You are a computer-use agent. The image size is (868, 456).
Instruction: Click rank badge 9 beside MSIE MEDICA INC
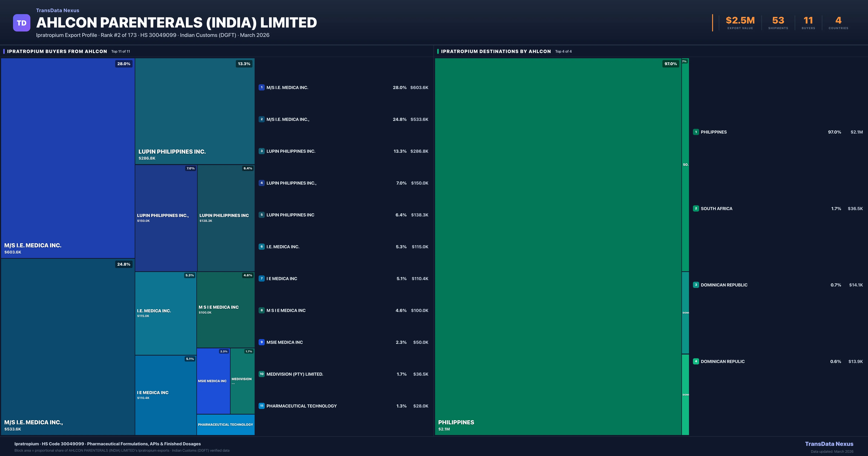[261, 342]
